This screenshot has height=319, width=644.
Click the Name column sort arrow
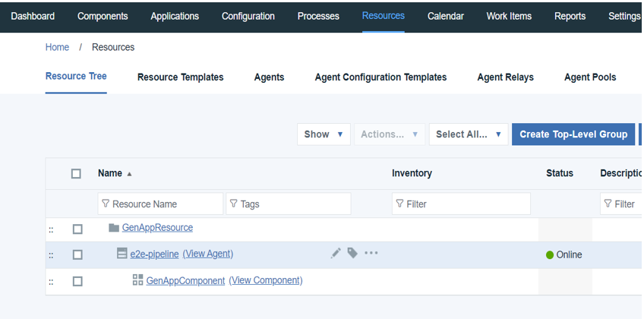coord(129,174)
